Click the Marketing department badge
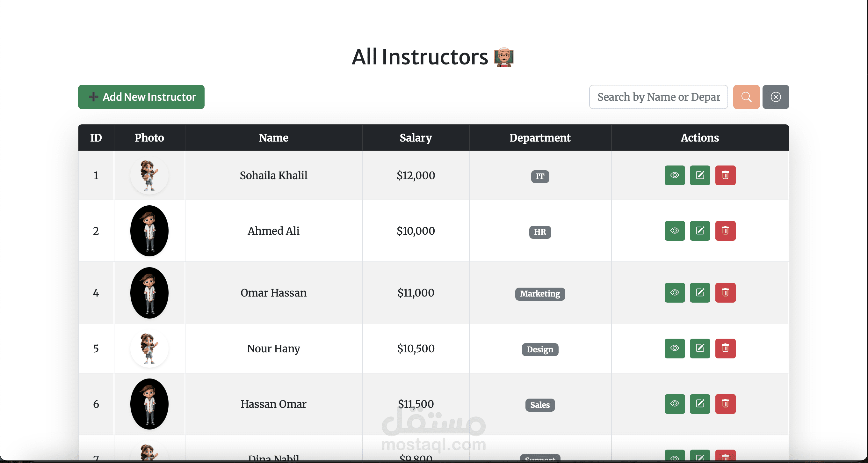Image resolution: width=868 pixels, height=463 pixels. pos(540,294)
